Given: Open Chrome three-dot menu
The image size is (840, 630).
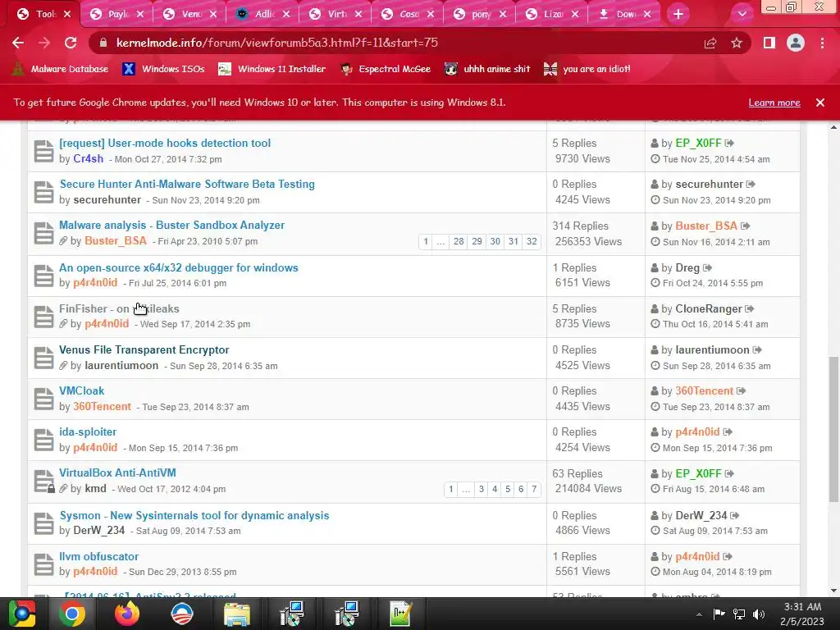Looking at the screenshot, I should (822, 43).
